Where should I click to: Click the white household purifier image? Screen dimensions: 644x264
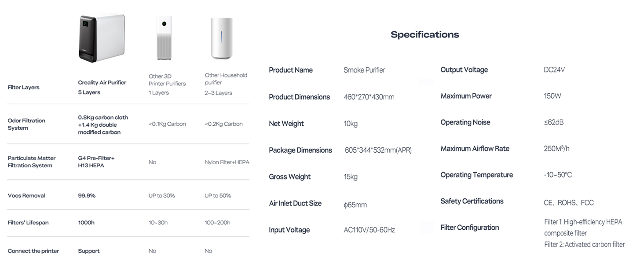pyautogui.click(x=221, y=38)
